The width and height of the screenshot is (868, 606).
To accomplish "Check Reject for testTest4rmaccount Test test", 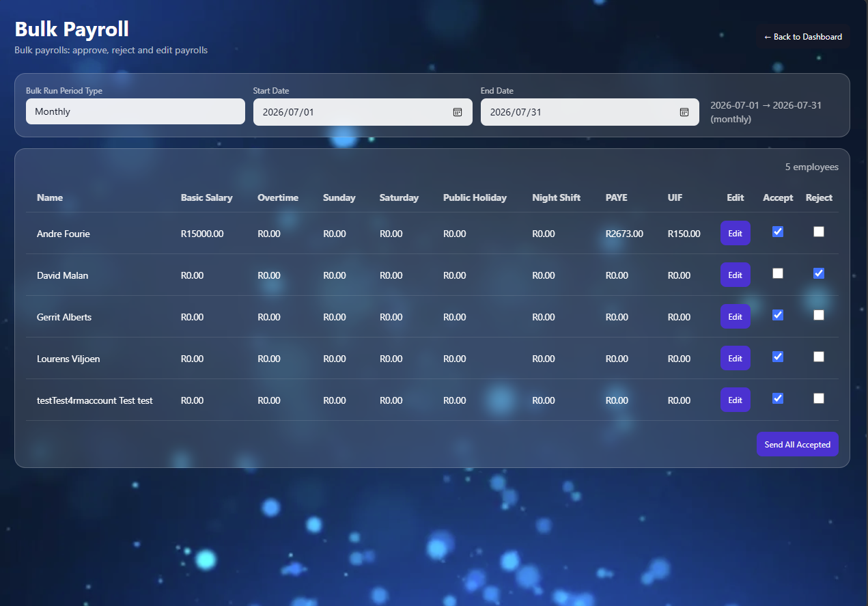I will (x=819, y=398).
